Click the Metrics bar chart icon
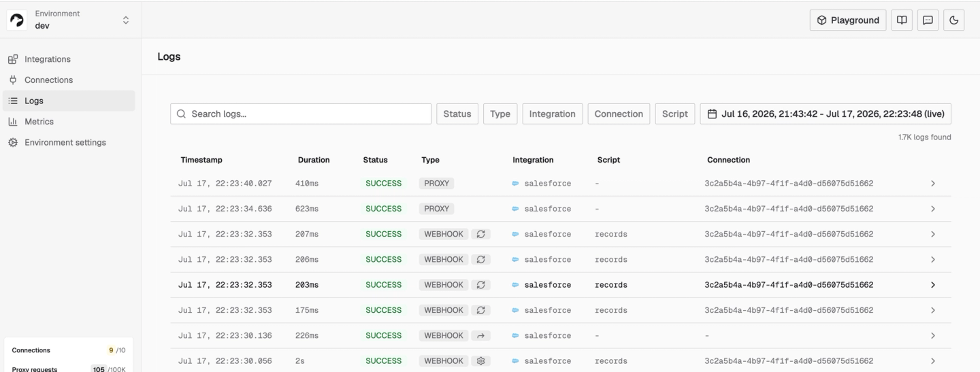The width and height of the screenshot is (980, 372). pyautogui.click(x=13, y=122)
